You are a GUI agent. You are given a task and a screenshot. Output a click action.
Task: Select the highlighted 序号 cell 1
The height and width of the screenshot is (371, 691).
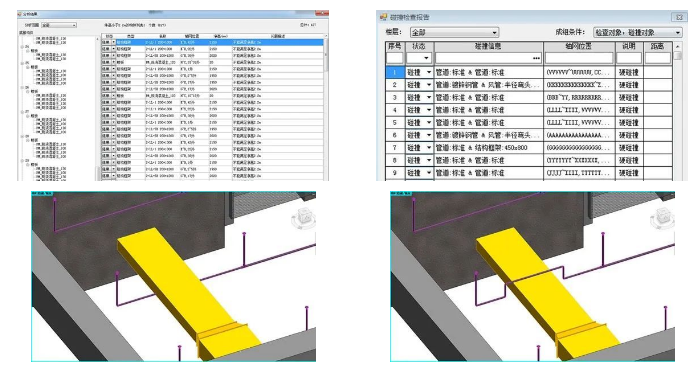(x=395, y=72)
